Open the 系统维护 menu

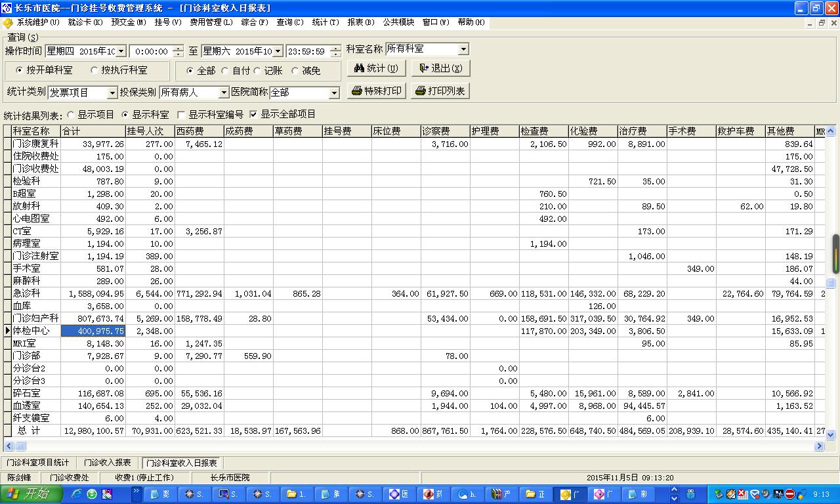pyautogui.click(x=38, y=22)
